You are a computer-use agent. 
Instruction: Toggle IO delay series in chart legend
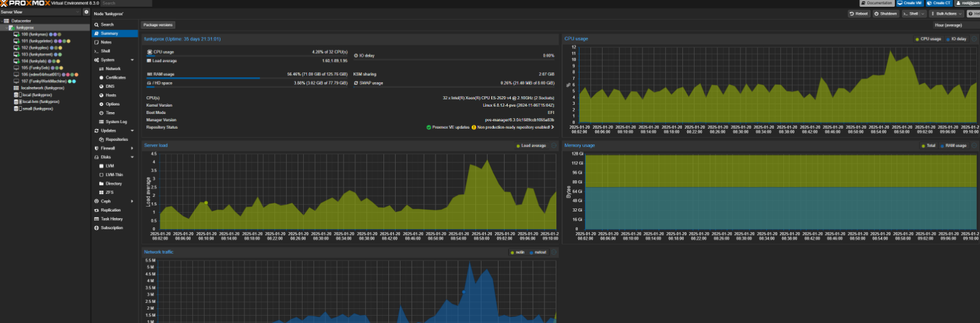(x=956, y=39)
